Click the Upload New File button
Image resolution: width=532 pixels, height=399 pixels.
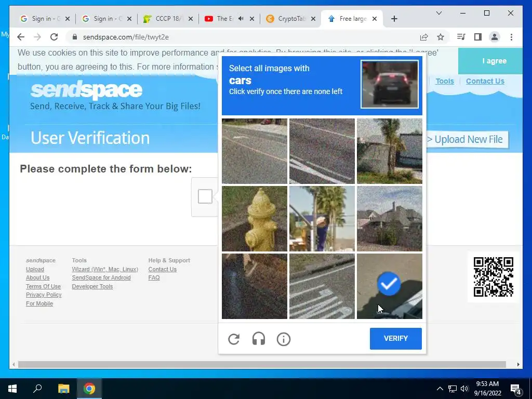pos(467,139)
